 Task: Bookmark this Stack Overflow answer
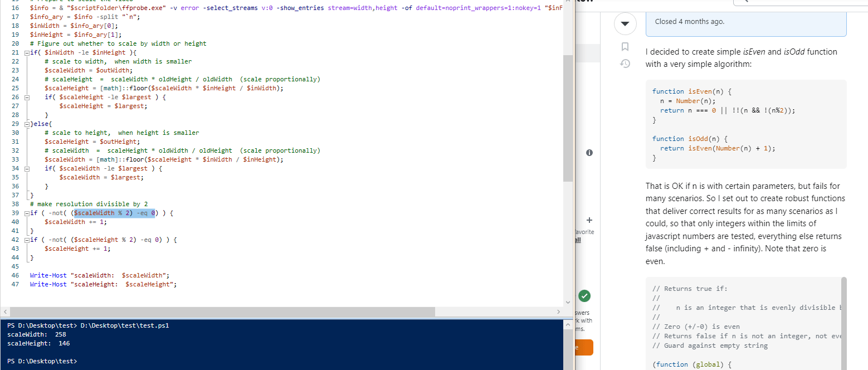point(625,46)
